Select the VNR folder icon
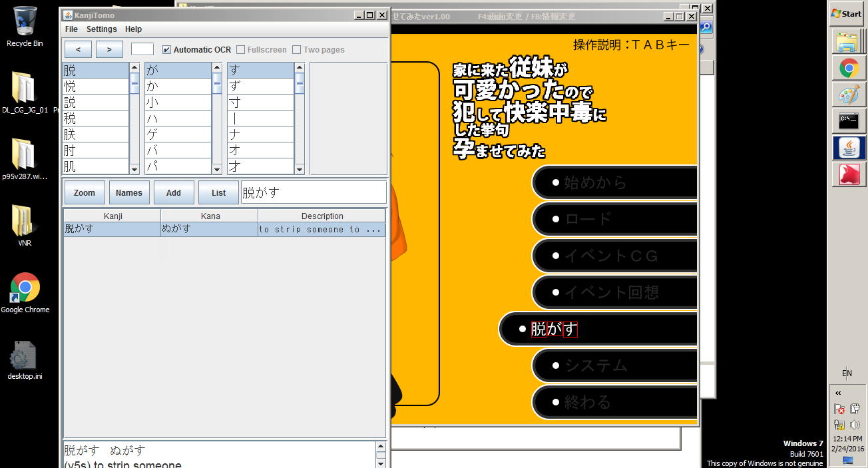This screenshot has height=468, width=868. pos(25,226)
